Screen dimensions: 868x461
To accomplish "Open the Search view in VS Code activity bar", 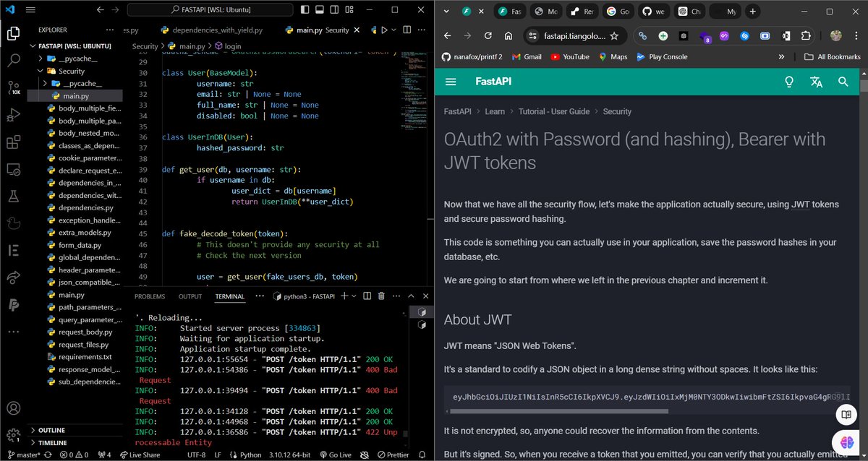I will [x=13, y=60].
